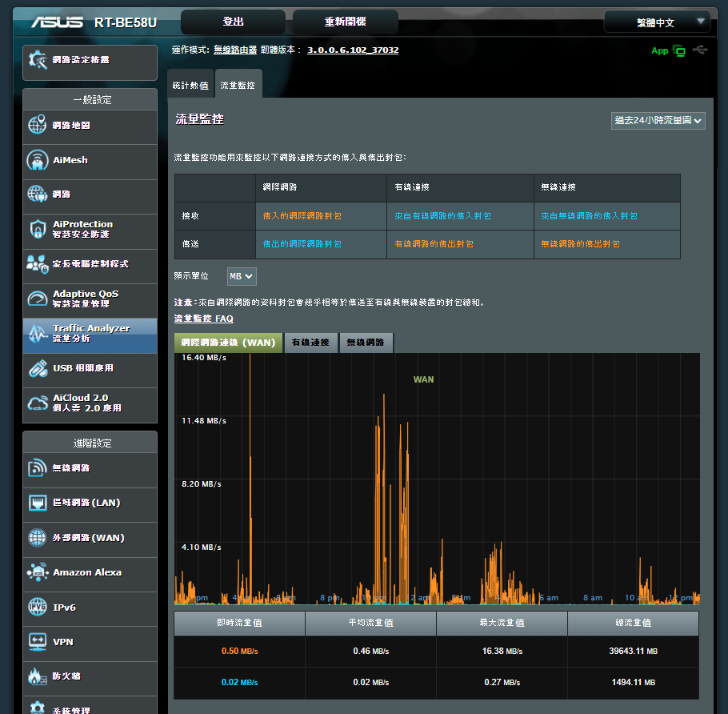Click the 總流量值 column header
Screen dimensions: 728x714
tap(634, 623)
